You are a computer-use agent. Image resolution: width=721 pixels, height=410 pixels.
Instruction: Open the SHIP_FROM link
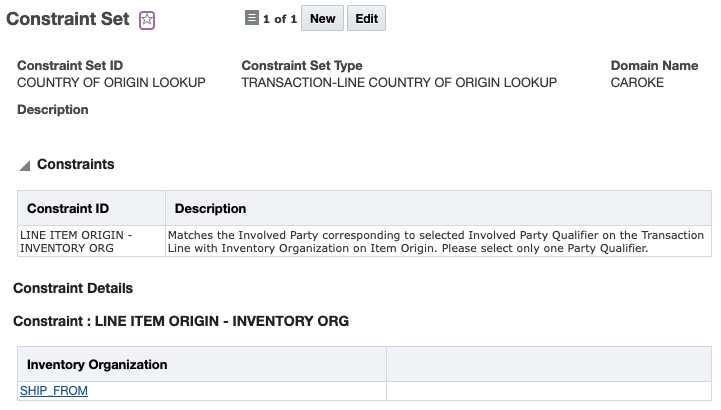click(x=54, y=391)
